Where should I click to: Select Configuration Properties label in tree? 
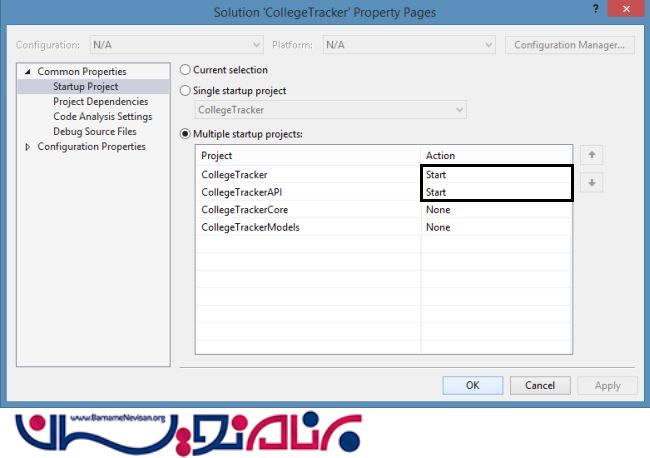click(91, 147)
